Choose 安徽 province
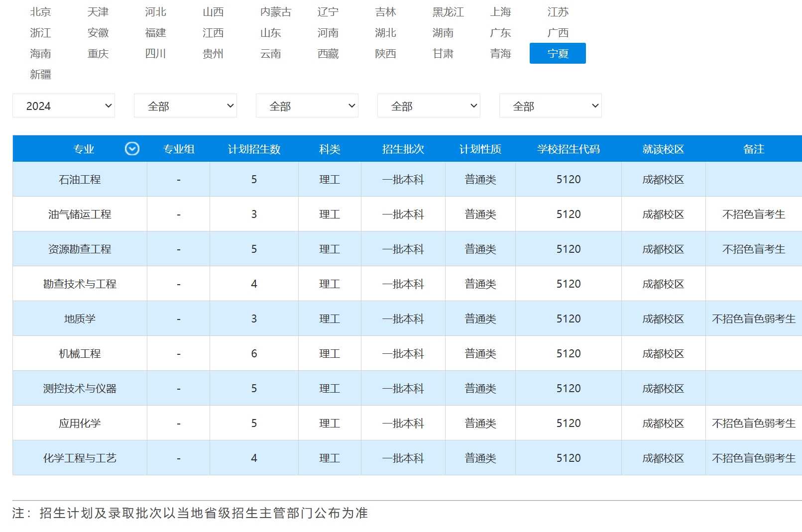This screenshot has width=802, height=532. [98, 33]
